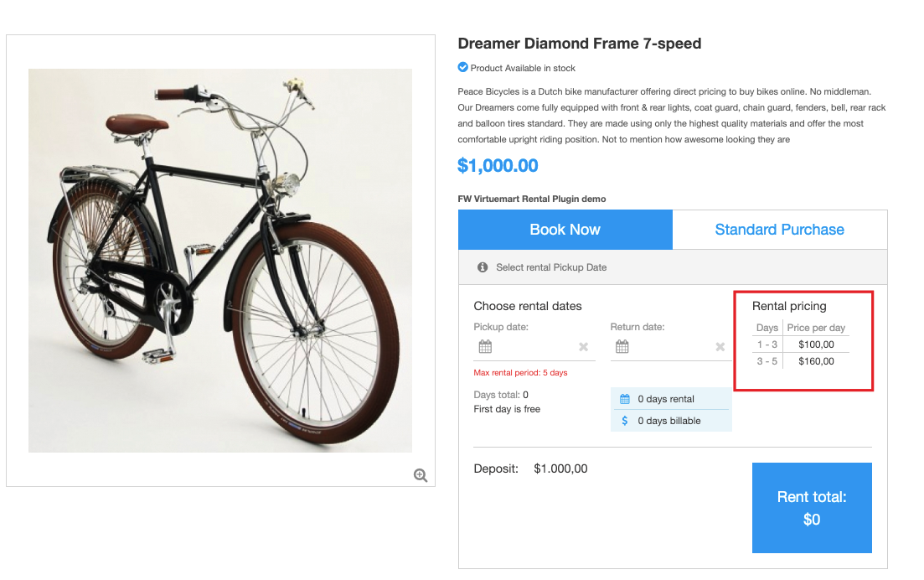Select the 1 - 3 days pricing row

[x=802, y=344]
